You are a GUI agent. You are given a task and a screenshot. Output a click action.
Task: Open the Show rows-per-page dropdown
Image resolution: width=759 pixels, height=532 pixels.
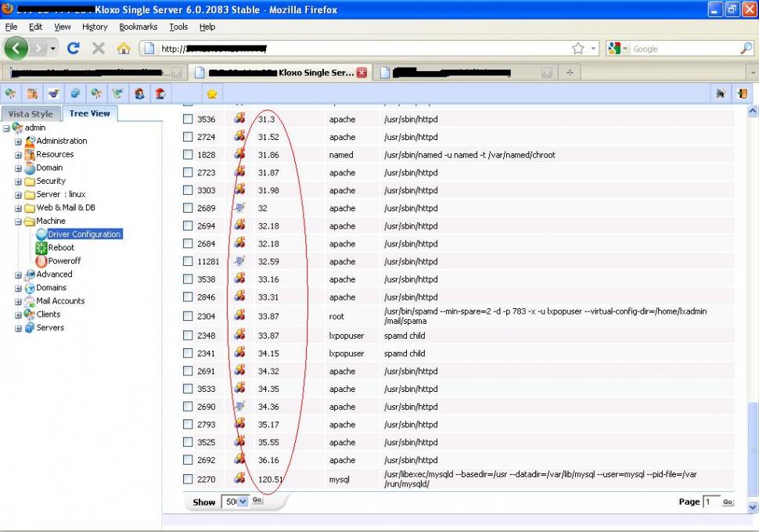pyautogui.click(x=241, y=501)
